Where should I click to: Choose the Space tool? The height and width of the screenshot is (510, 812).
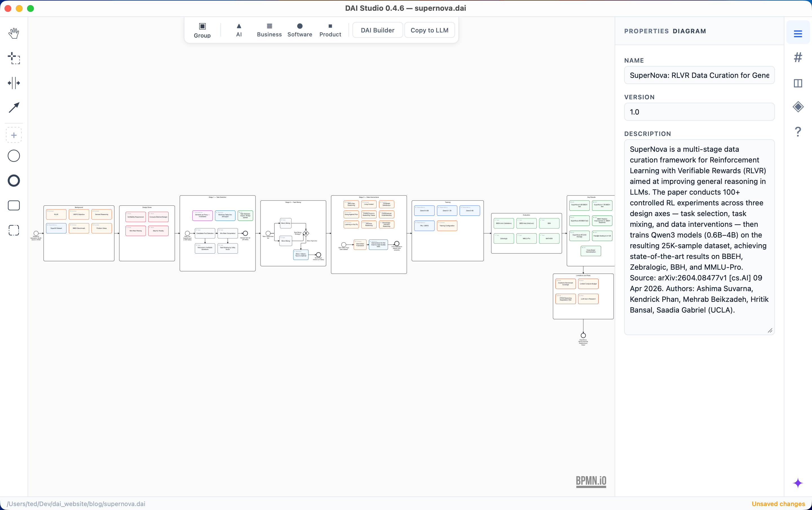14,83
